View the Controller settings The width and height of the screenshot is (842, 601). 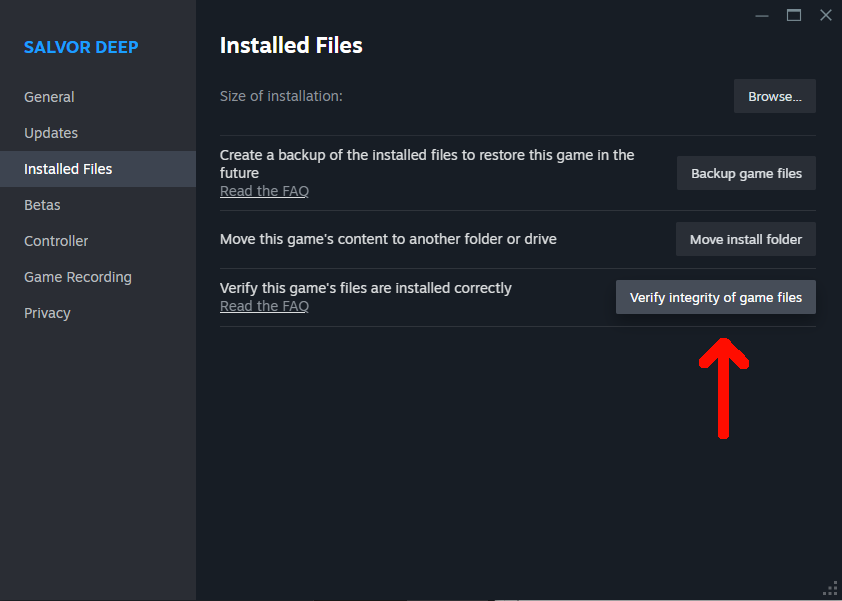56,241
